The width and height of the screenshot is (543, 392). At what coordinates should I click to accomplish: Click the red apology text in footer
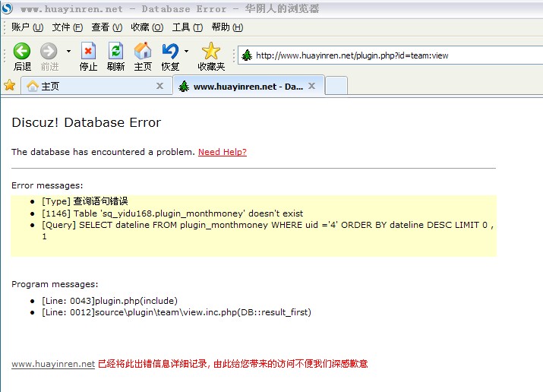(x=232, y=364)
